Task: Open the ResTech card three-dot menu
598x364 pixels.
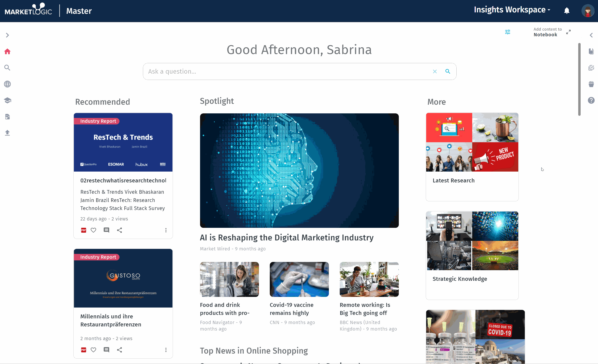Action: 166,230
